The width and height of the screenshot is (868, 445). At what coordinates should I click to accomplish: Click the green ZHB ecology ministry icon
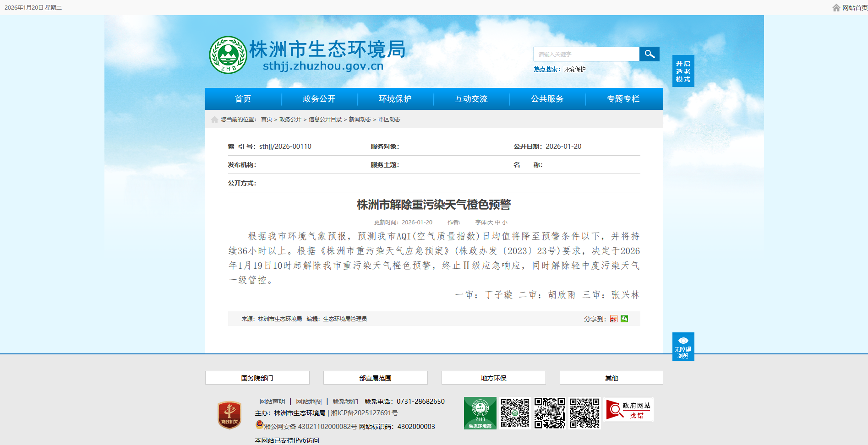pyautogui.click(x=480, y=413)
